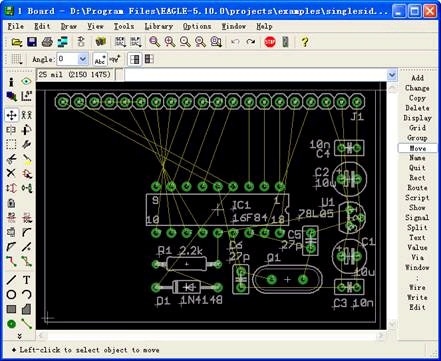Open the Window menu
The height and width of the screenshot is (361, 441).
tap(234, 26)
